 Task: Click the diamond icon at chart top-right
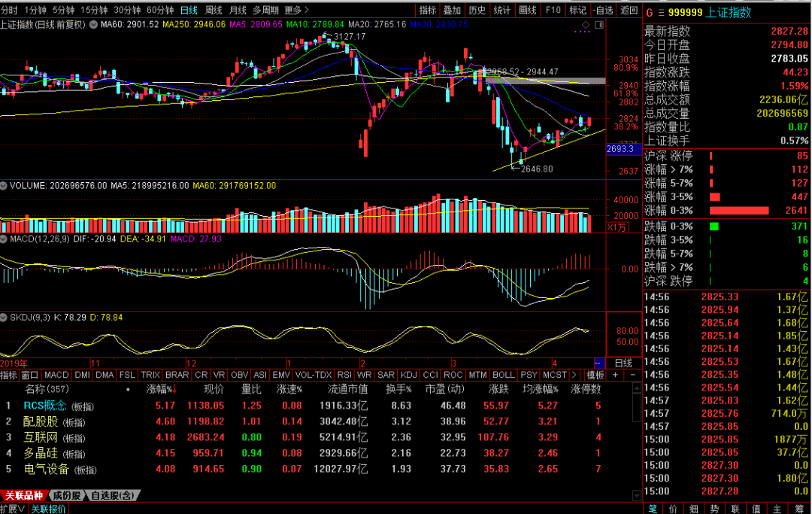tap(586, 24)
